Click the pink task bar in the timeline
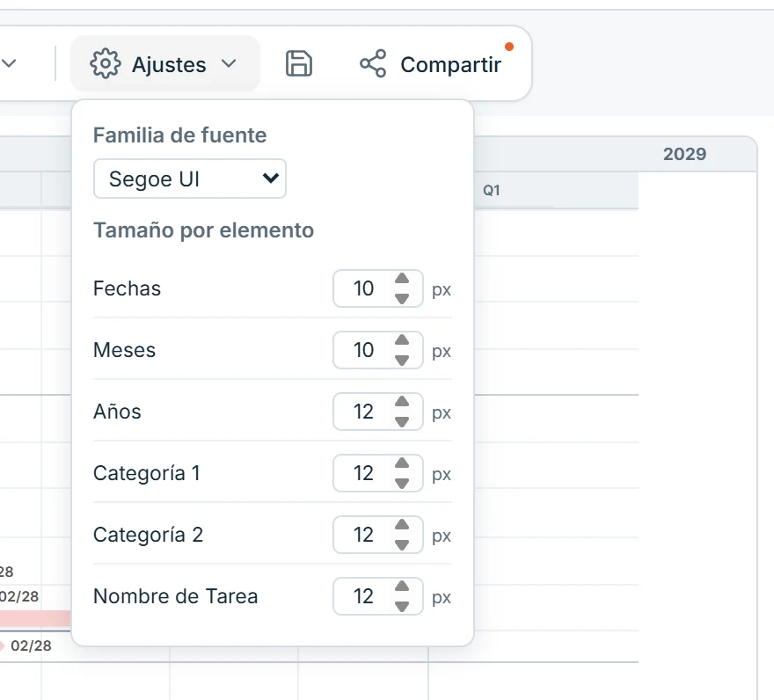 click(x=35, y=618)
